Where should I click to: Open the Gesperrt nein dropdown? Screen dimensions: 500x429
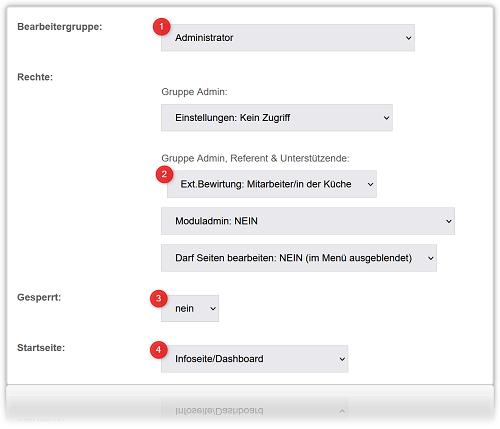tap(190, 308)
